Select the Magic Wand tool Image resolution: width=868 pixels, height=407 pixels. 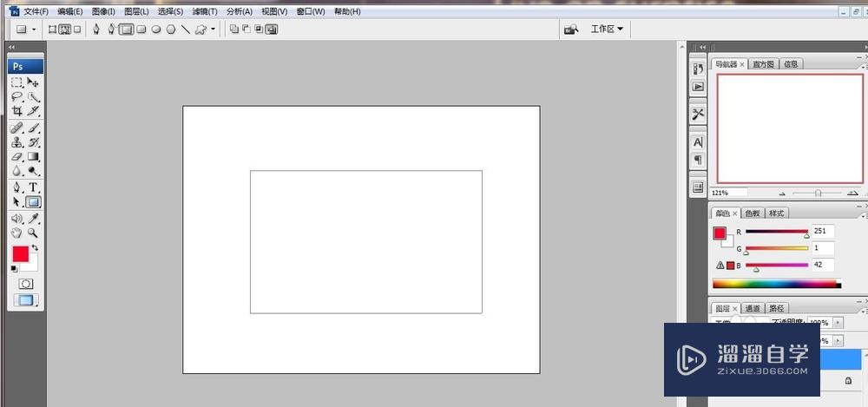point(33,96)
